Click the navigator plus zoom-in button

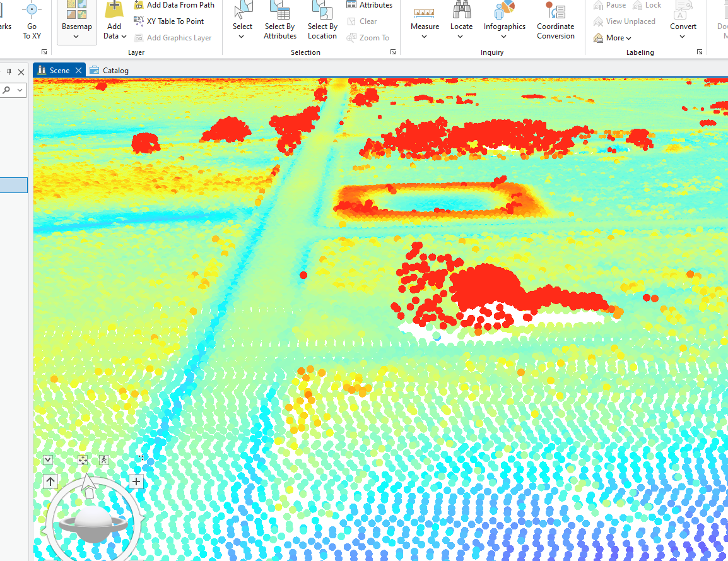136,482
